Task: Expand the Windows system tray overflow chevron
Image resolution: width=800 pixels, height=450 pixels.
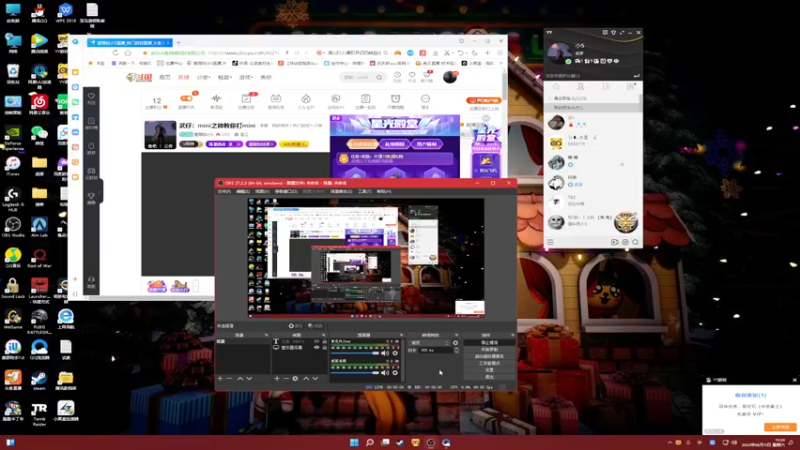Action: point(669,442)
